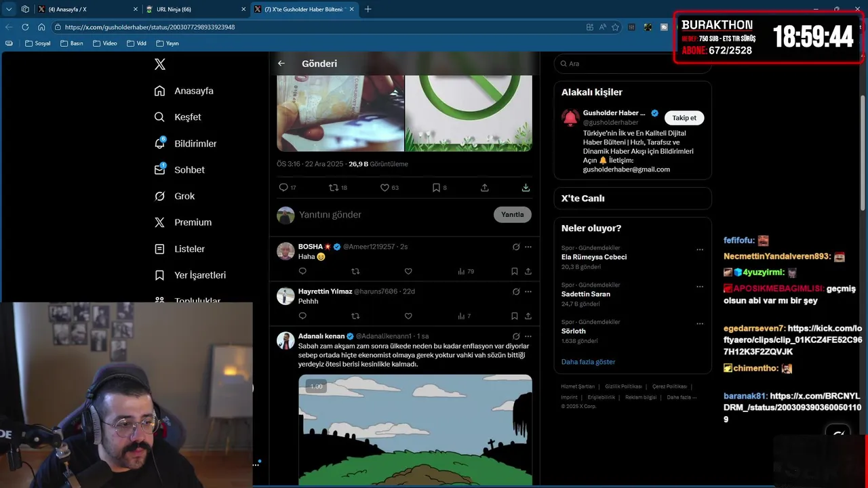This screenshot has width=868, height=488.
Task: Open Sadettin Saran trending topic
Action: [x=586, y=294]
